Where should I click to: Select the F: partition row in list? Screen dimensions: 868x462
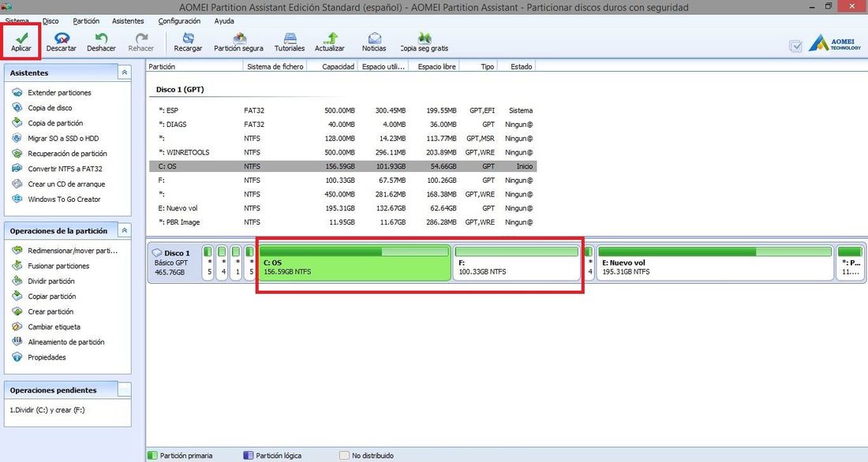[x=342, y=181]
